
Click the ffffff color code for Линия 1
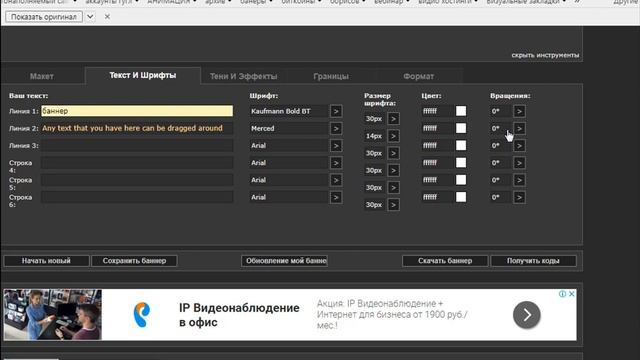437,111
